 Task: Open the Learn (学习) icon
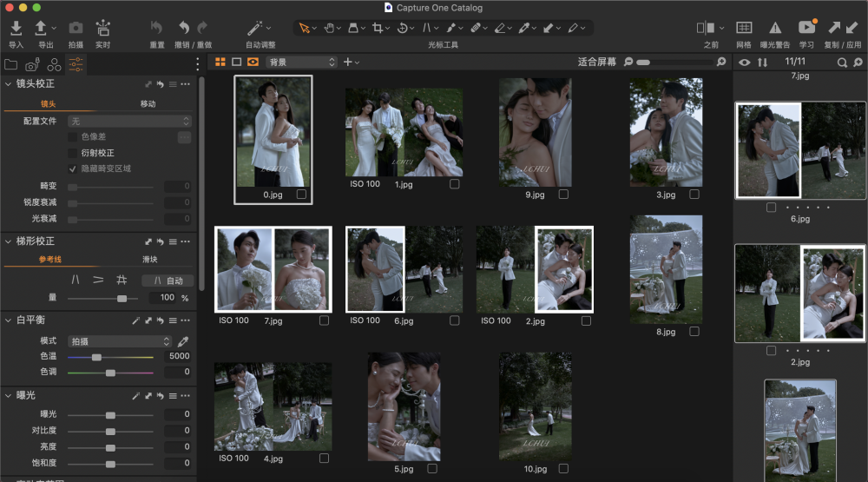coord(806,29)
